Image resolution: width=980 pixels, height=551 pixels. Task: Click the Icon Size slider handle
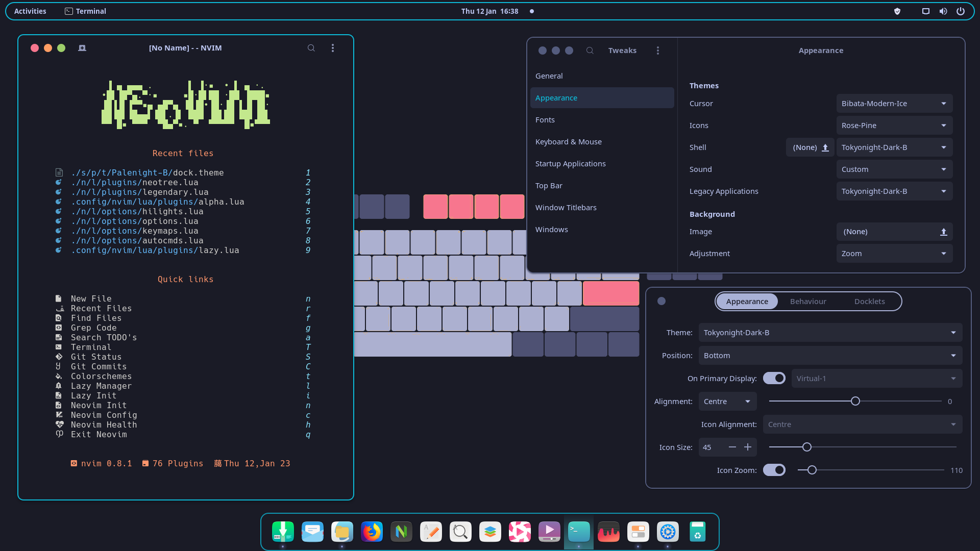point(807,447)
